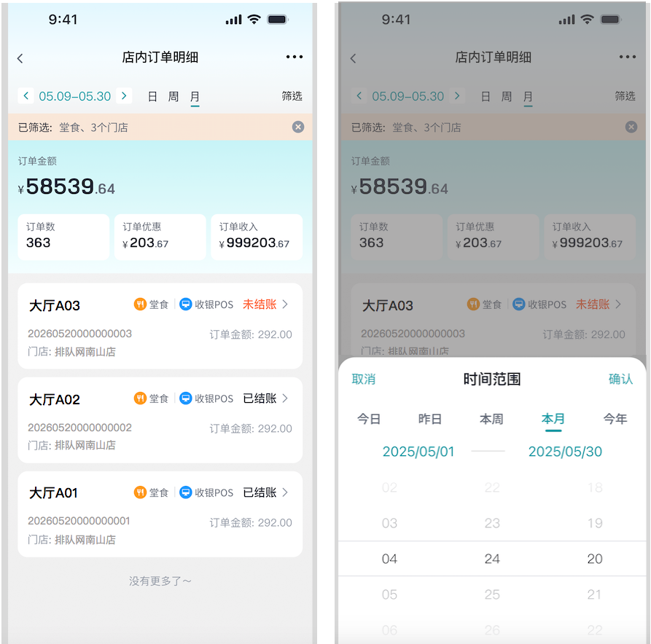Select 订单收入 ¥999203.67 card on left screen
The width and height of the screenshot is (651, 644).
[257, 237]
